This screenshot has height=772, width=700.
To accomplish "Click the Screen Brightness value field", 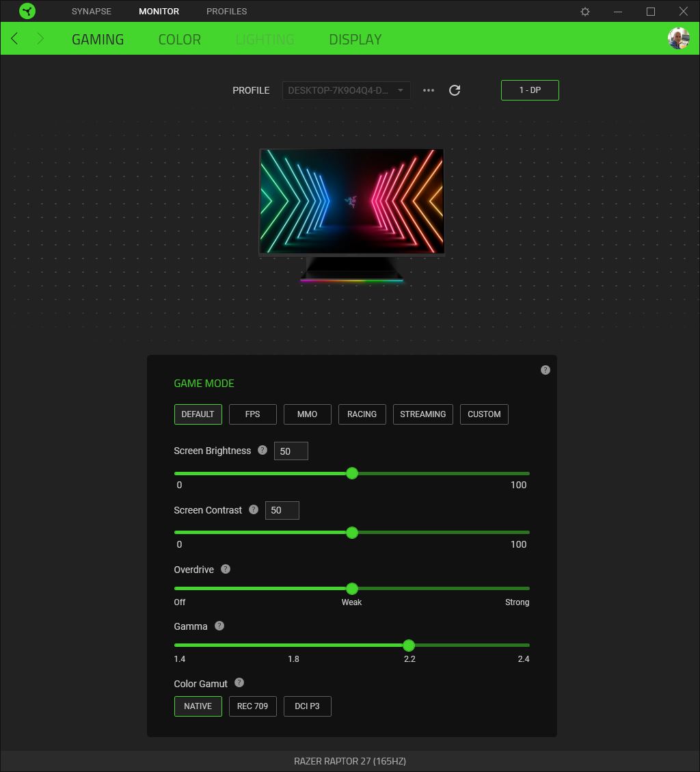I will [291, 451].
